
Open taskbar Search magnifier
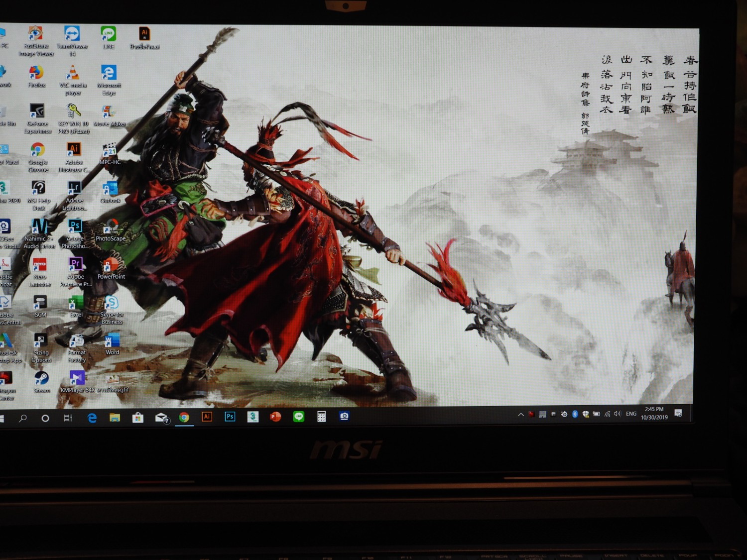coord(23,418)
